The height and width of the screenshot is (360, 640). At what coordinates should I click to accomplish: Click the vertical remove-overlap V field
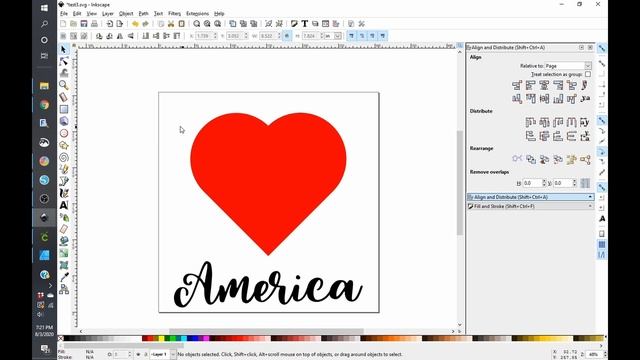coord(563,183)
